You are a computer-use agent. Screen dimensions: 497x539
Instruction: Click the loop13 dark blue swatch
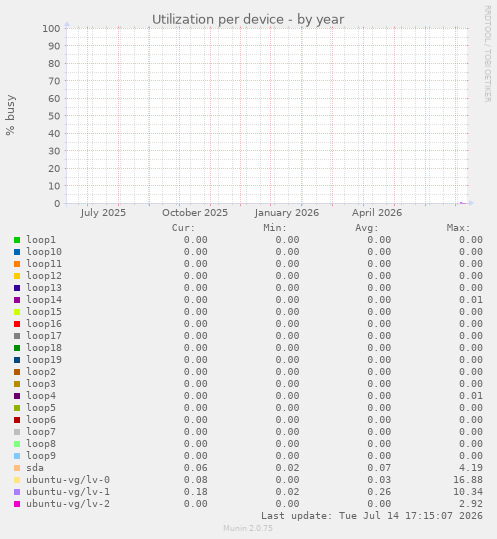coord(17,288)
